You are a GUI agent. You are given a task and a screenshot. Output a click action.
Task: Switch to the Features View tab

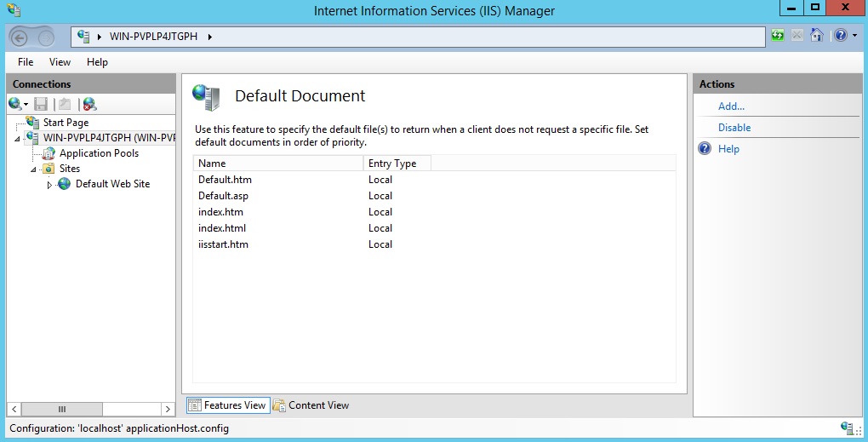[x=228, y=405]
